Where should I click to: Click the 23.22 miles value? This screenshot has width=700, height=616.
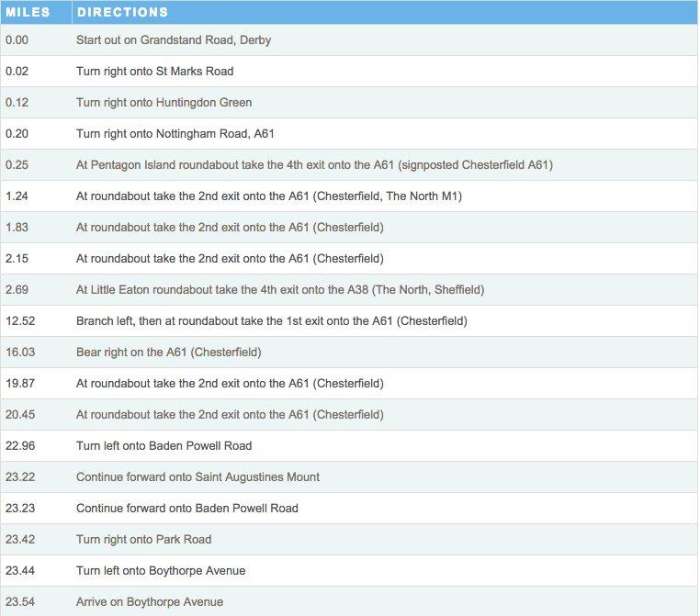[20, 477]
